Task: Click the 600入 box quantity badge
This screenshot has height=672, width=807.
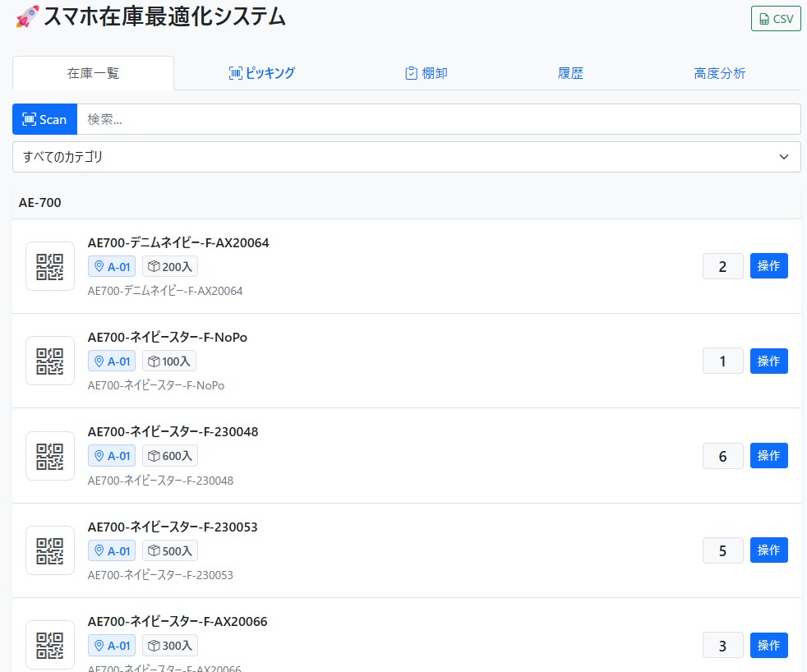Action: (x=170, y=456)
